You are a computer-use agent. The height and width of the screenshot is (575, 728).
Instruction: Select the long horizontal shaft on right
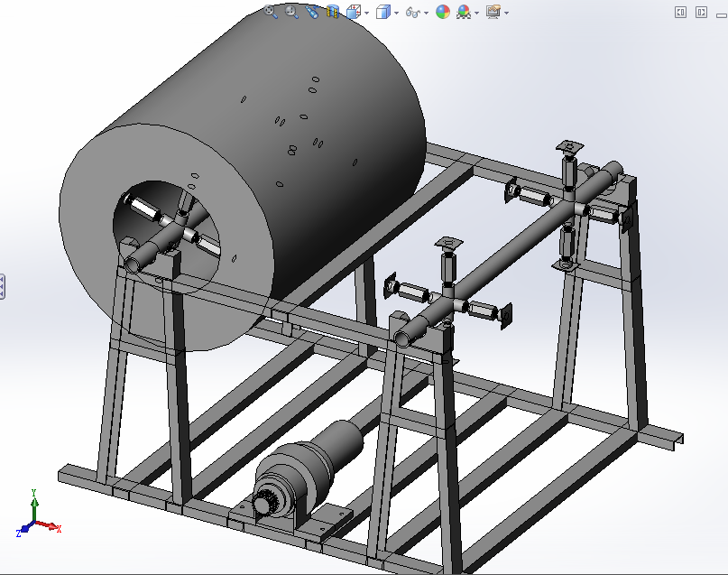pos(509,253)
